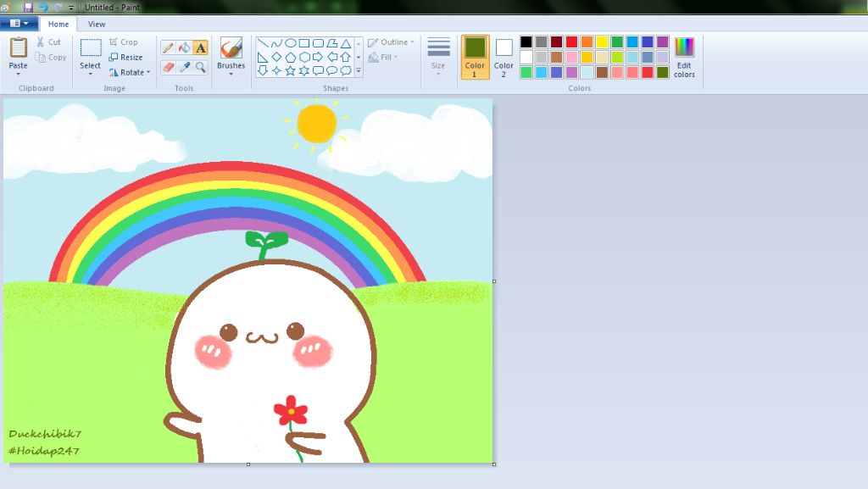The width and height of the screenshot is (868, 489).
Task: Select the Magnifier tool
Action: click(200, 67)
